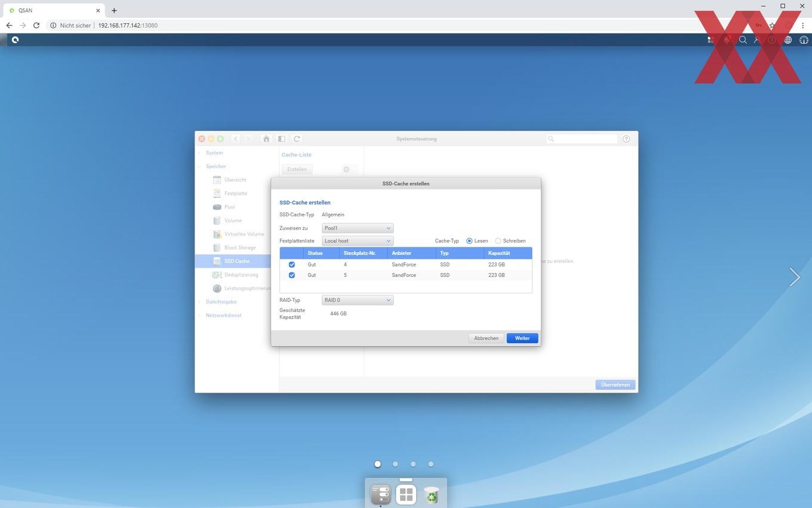Click the home icon in Systemsteuerung toolbar
The height and width of the screenshot is (508, 812).
(x=266, y=139)
